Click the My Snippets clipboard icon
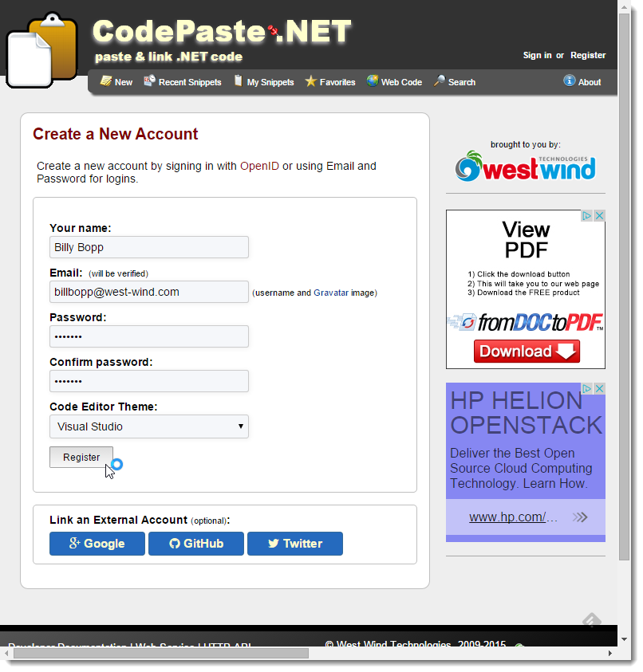Viewport: 643px width, 672px height. [x=238, y=81]
